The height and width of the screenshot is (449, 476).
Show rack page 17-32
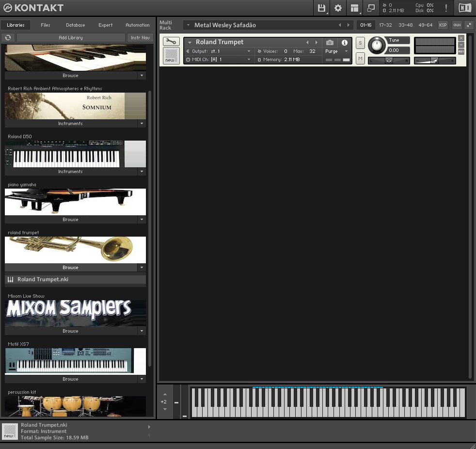pos(385,25)
